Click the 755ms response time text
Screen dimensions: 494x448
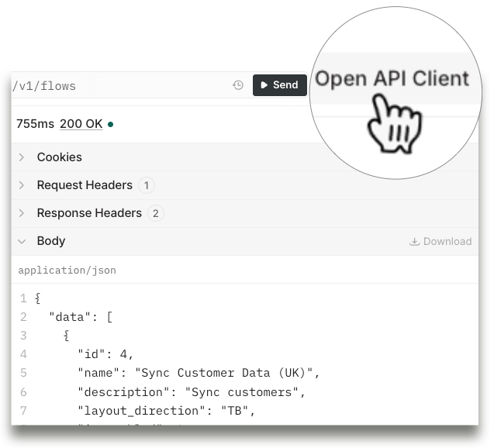(x=35, y=124)
